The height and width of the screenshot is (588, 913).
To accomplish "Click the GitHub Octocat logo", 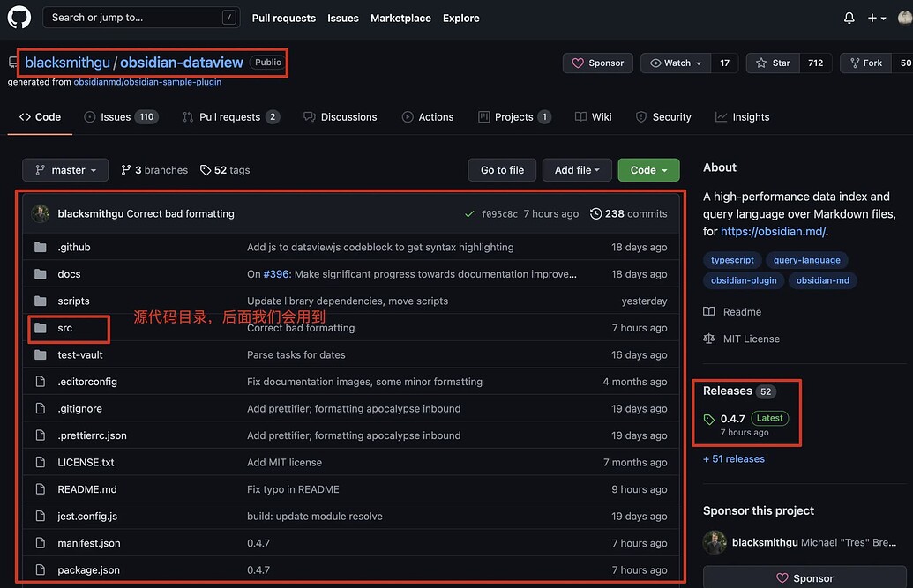I will [x=19, y=18].
